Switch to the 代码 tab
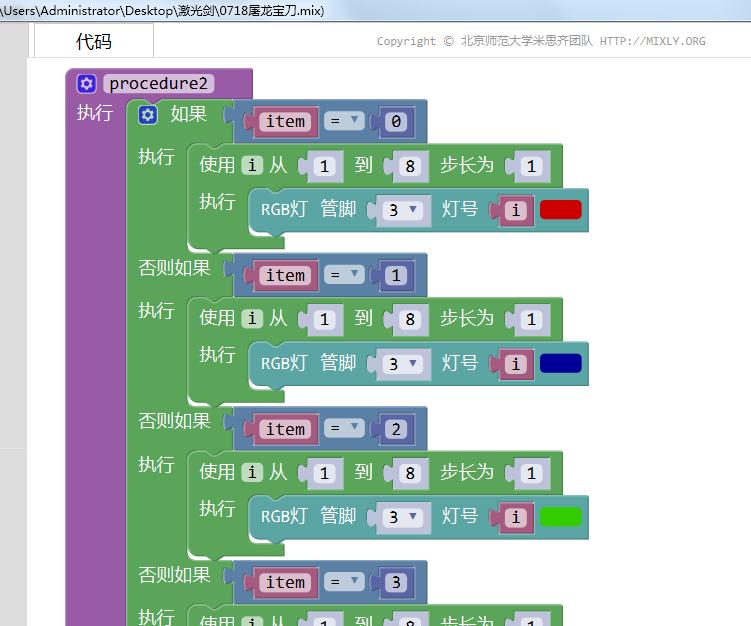This screenshot has width=751, height=626. [94, 41]
